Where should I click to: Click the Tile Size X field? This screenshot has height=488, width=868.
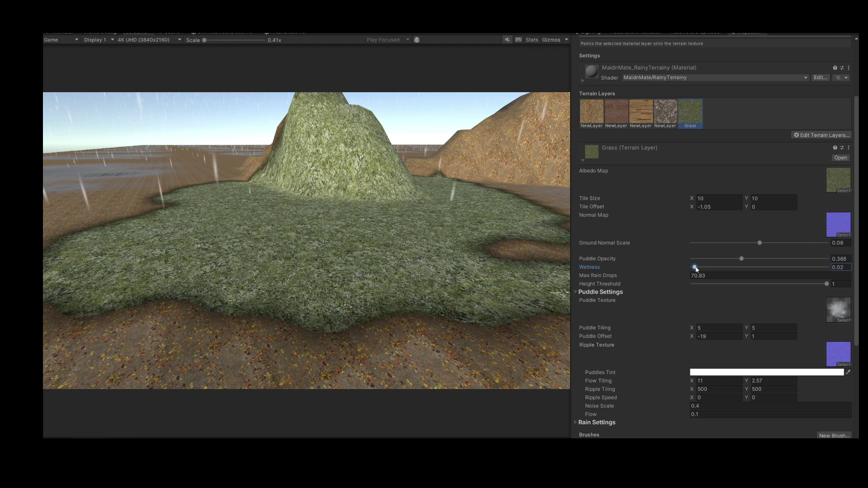point(719,198)
